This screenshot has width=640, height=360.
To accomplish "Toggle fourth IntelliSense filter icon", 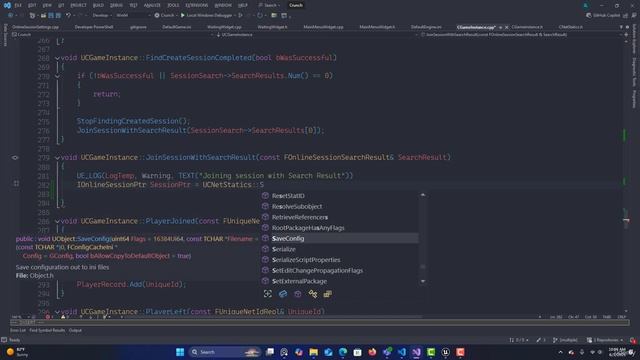I will pos(313,294).
